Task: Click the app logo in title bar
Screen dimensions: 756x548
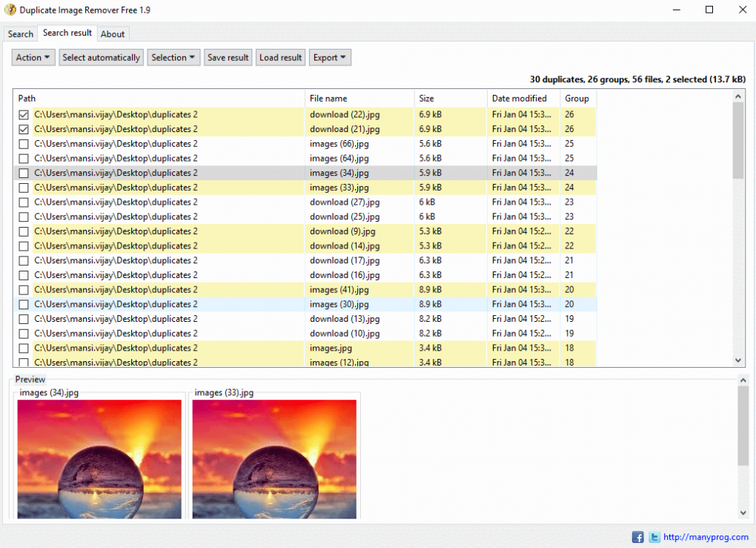Action: (10, 10)
